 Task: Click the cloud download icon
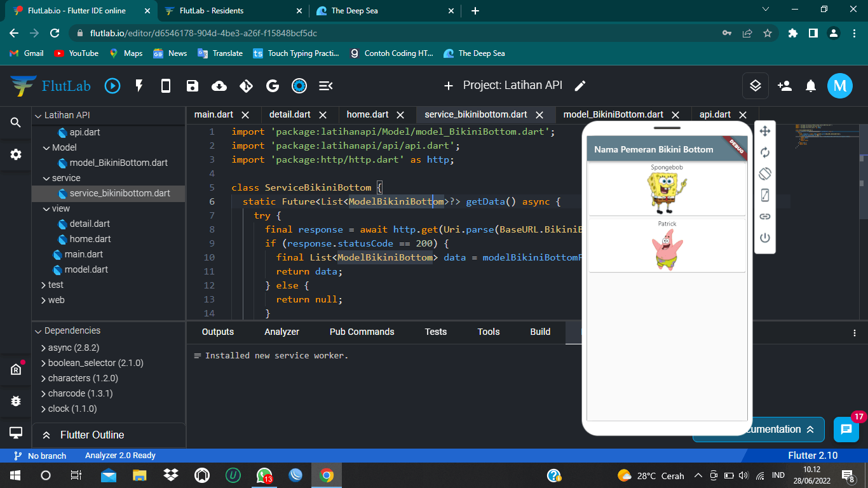[x=219, y=86]
